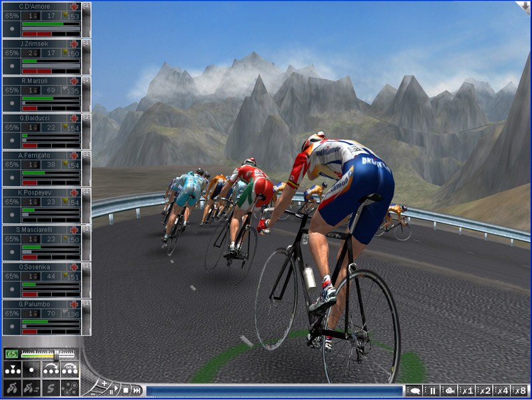Viewport: 532px width, 400px height.
Task: Click the fast-forward skip button
Action: coord(136,391)
